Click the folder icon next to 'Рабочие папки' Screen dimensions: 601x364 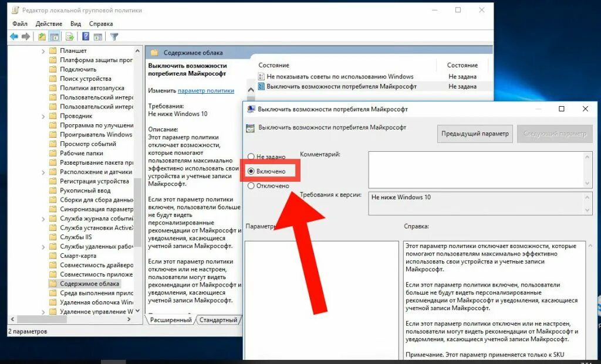(x=53, y=153)
